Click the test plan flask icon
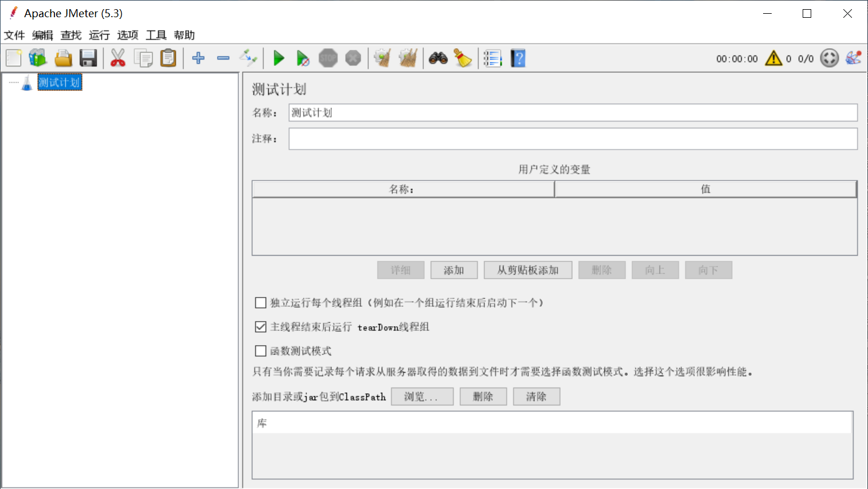The height and width of the screenshot is (489, 868). pyautogui.click(x=26, y=83)
